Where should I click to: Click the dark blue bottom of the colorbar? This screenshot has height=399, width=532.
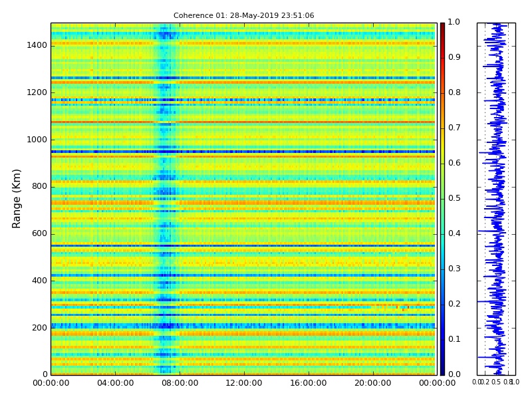[442, 368]
